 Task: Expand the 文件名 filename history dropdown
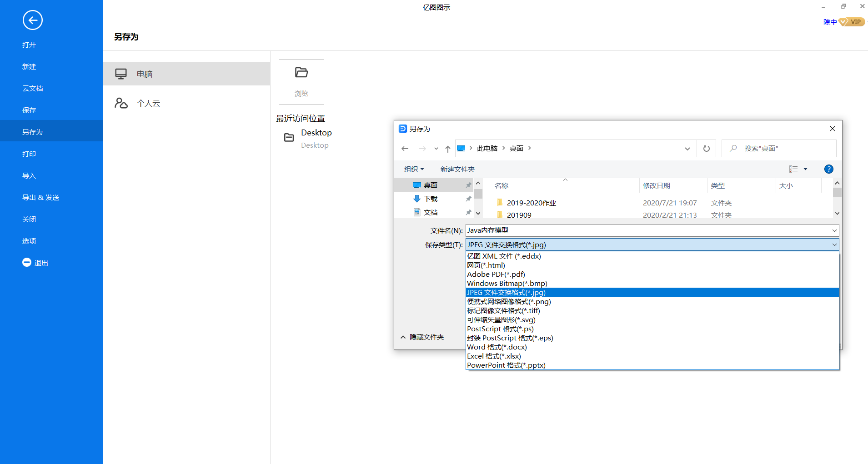(834, 230)
